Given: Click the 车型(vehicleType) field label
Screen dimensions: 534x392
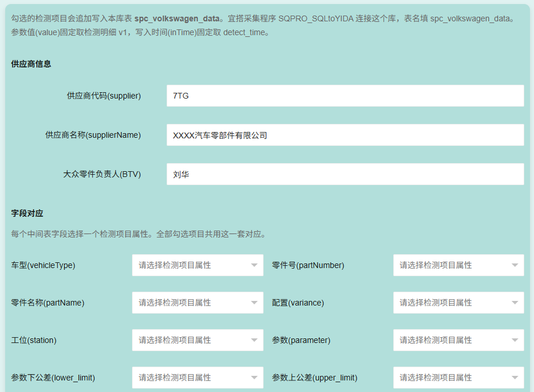Looking at the screenshot, I should (43, 265).
